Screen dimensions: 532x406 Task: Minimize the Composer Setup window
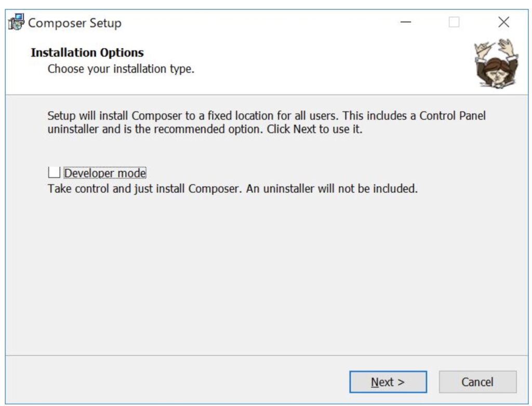click(x=406, y=22)
